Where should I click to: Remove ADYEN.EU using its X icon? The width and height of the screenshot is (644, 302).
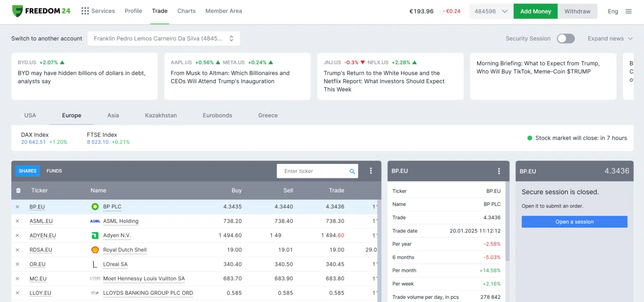click(x=17, y=235)
